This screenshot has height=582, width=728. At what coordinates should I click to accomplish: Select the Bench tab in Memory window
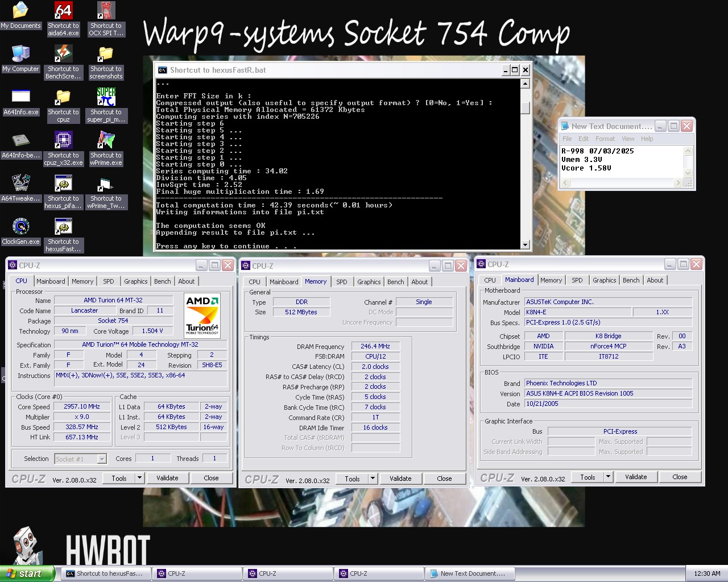coord(396,282)
